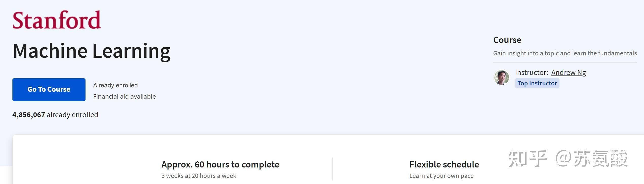This screenshot has width=644, height=184.
Task: Click the Approx. 60 hours to complete heading
Action: (x=220, y=164)
